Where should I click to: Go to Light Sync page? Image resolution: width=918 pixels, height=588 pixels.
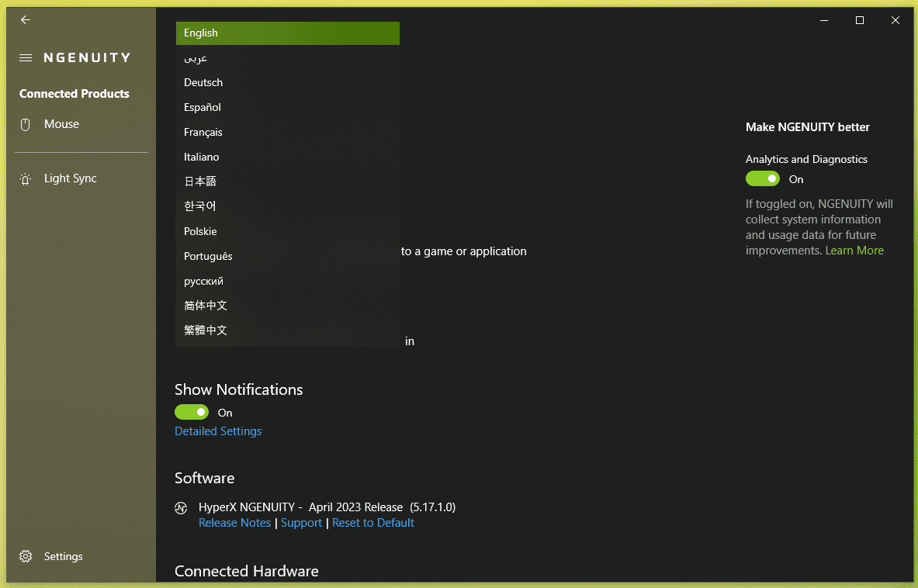click(x=81, y=178)
